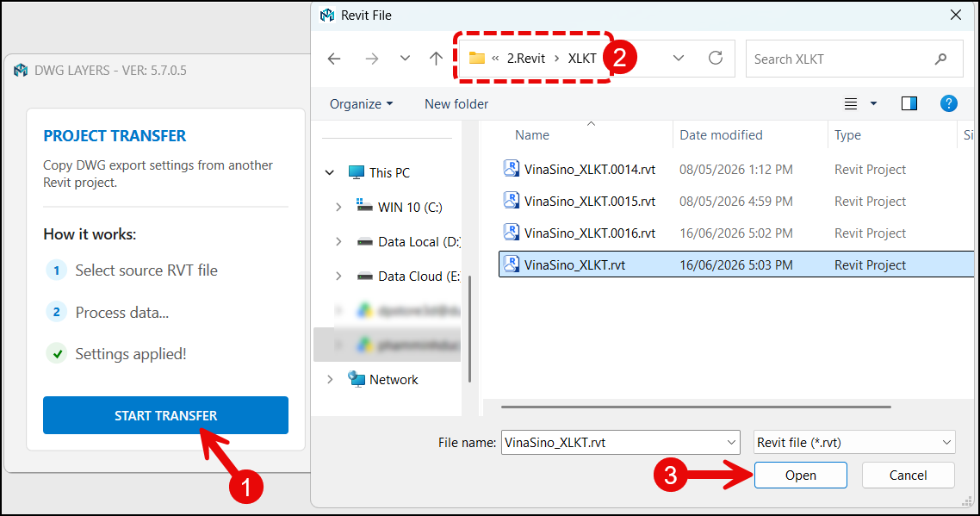Click the WIN 10 (C:) drive icon
The image size is (980, 516).
click(364, 206)
